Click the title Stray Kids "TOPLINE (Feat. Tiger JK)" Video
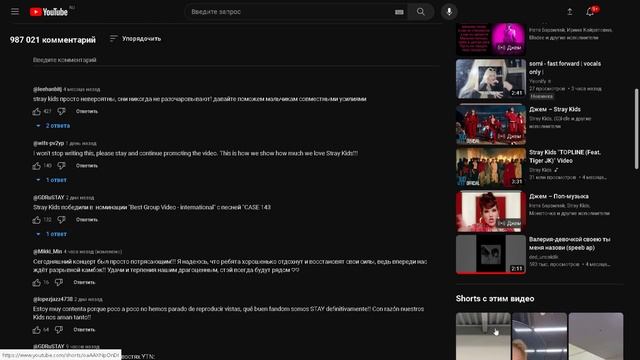Viewport: 640px width, 360px height. pos(565,156)
